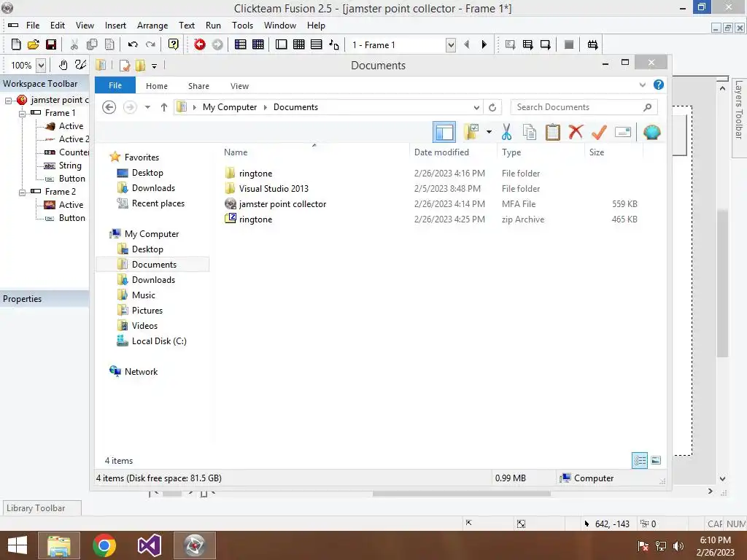Viewport: 747px width, 560px height.
Task: Select the jamster point collector MFA file
Action: (432, 204)
